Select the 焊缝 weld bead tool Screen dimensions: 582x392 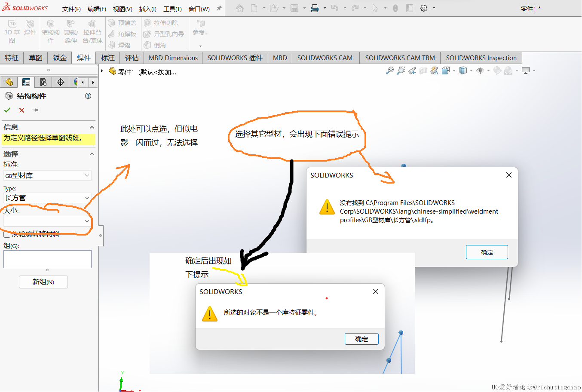119,45
